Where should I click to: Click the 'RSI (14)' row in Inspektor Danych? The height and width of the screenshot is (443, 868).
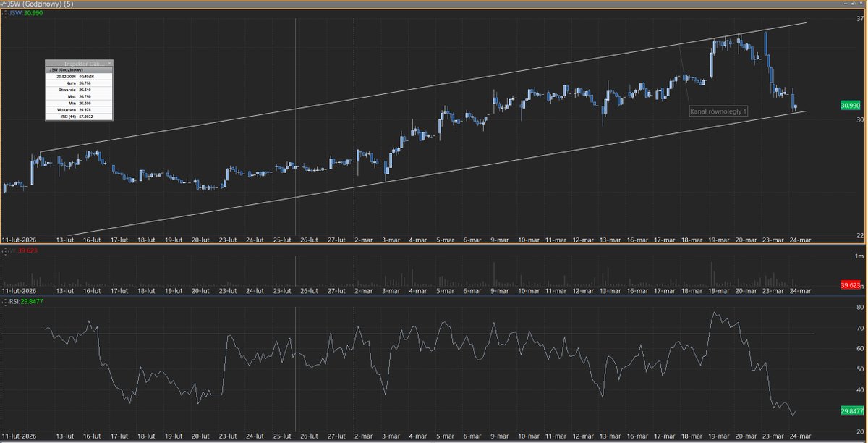tap(79, 116)
